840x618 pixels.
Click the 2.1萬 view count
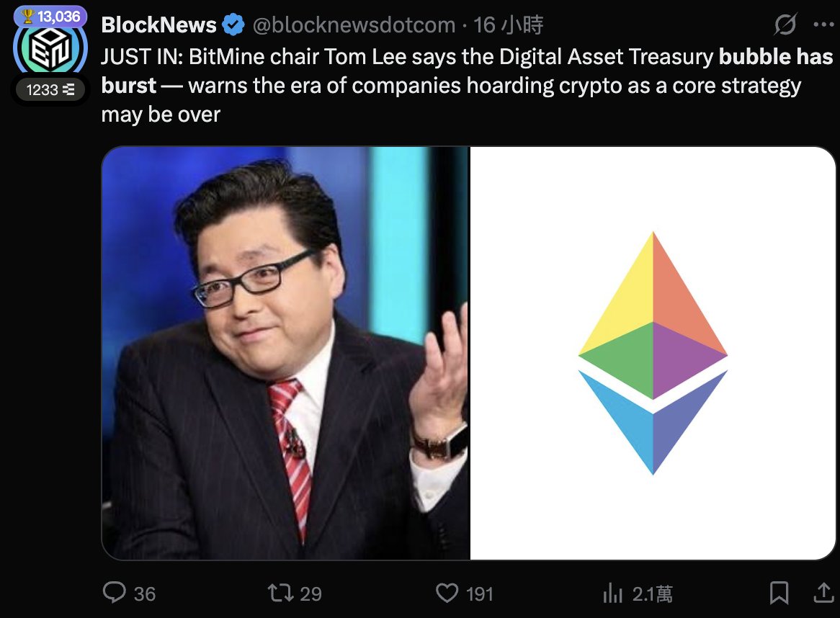pyautogui.click(x=653, y=594)
